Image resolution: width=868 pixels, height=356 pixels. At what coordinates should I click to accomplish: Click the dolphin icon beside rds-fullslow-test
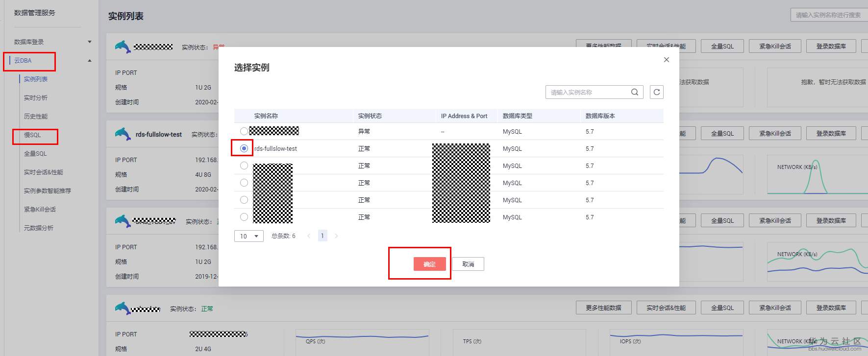(x=123, y=134)
